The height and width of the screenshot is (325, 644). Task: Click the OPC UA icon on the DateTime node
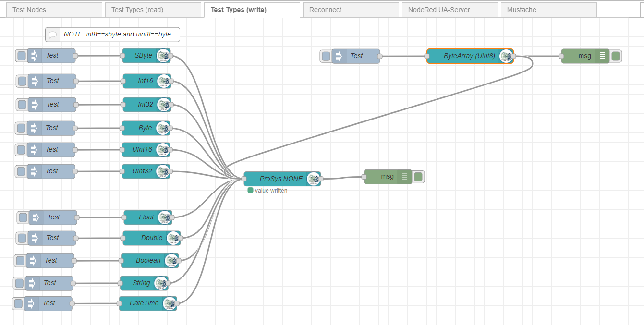click(x=170, y=303)
